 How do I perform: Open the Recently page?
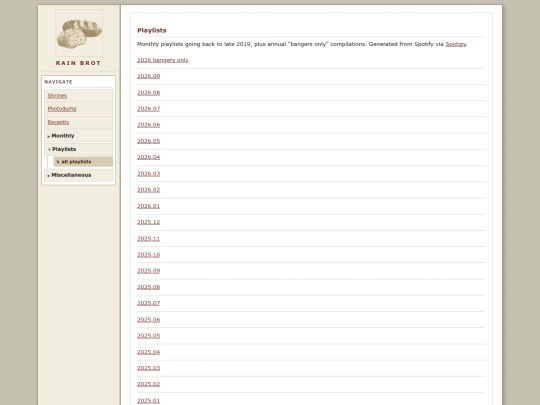[58, 122]
